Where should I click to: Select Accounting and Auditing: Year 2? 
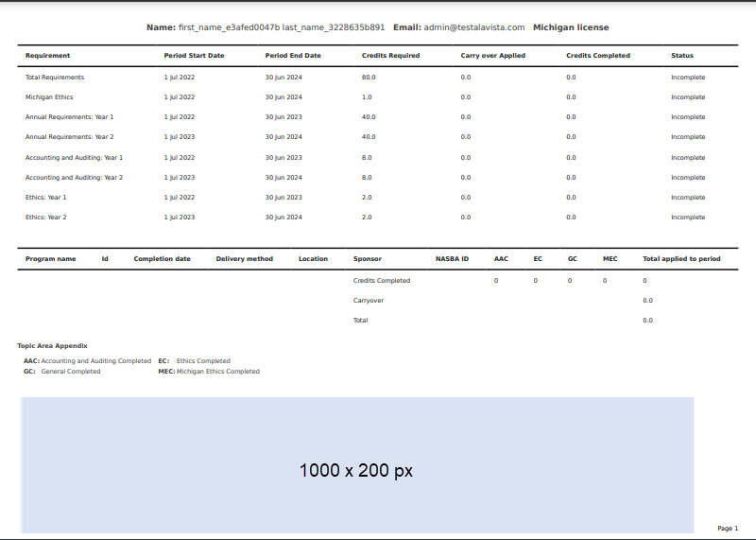(x=74, y=178)
